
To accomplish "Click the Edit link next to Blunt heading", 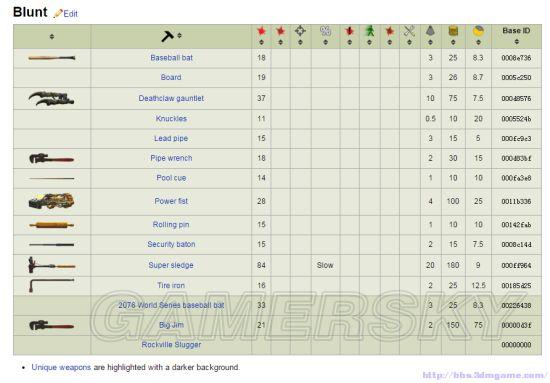I will 71,14.
